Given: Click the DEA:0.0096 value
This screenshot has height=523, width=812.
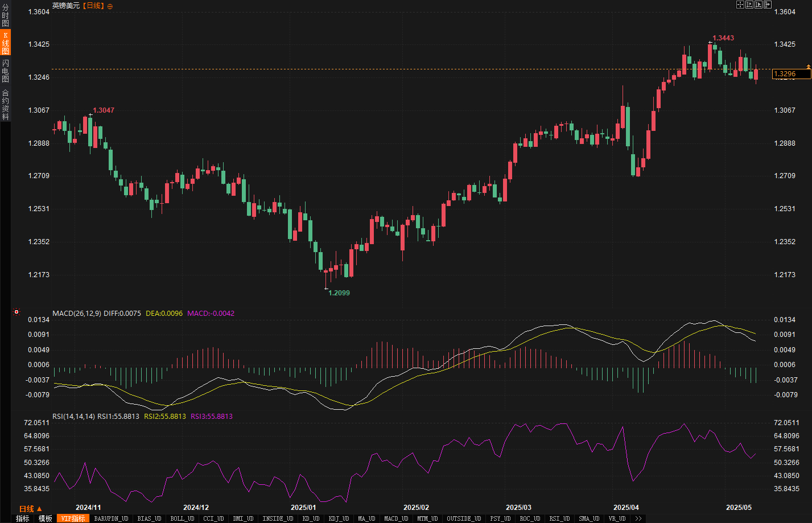Looking at the screenshot, I should [x=164, y=314].
